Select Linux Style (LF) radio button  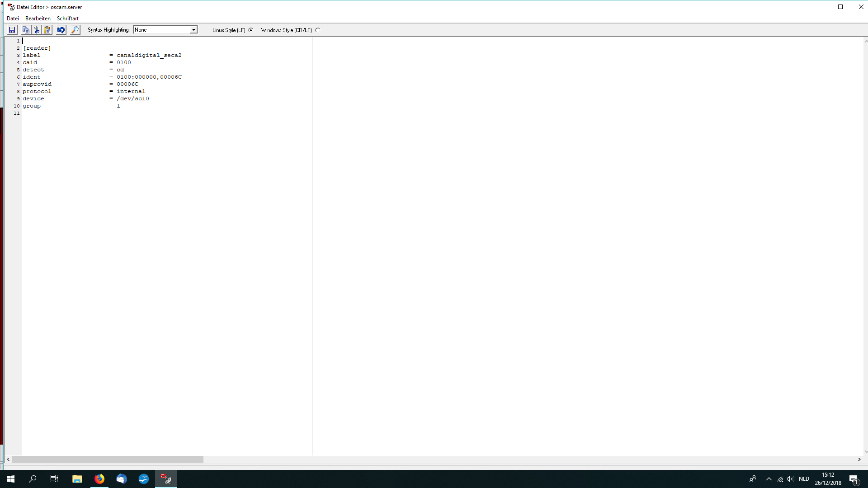pyautogui.click(x=251, y=30)
